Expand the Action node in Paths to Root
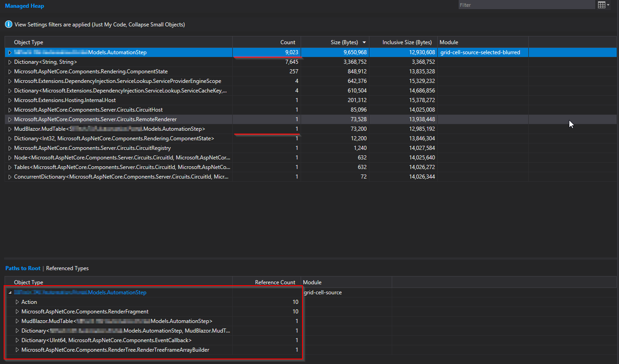The height and width of the screenshot is (364, 619). point(17,302)
